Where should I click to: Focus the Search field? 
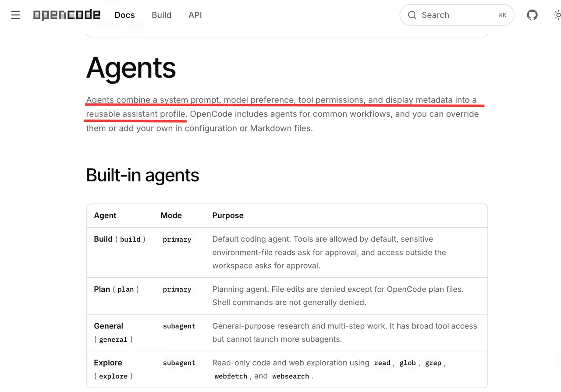[x=457, y=15]
